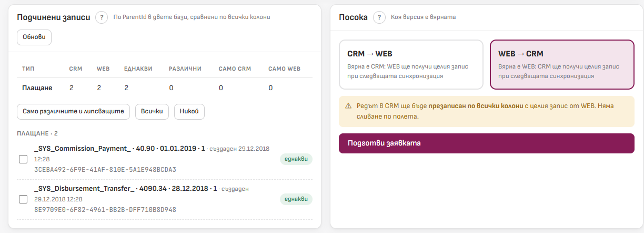Select CRM → WEB direction option
Screen dimensions: 644x233
pos(411,65)
